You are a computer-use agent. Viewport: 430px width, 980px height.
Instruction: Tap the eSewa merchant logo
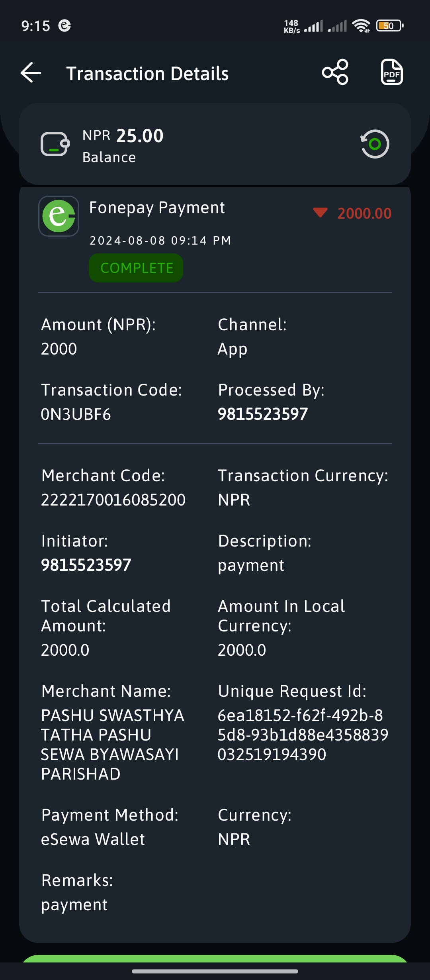(x=59, y=216)
